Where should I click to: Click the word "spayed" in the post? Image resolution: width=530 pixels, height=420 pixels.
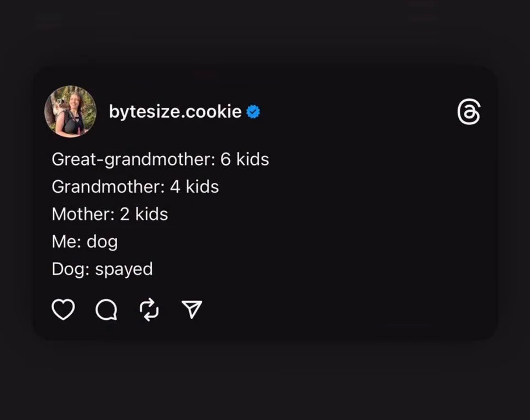(124, 269)
